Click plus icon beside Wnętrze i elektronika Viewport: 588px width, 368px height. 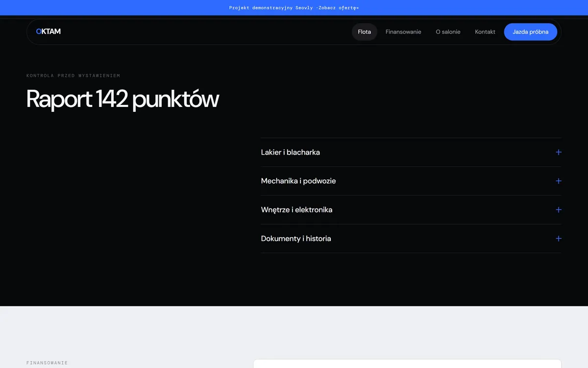559,210
